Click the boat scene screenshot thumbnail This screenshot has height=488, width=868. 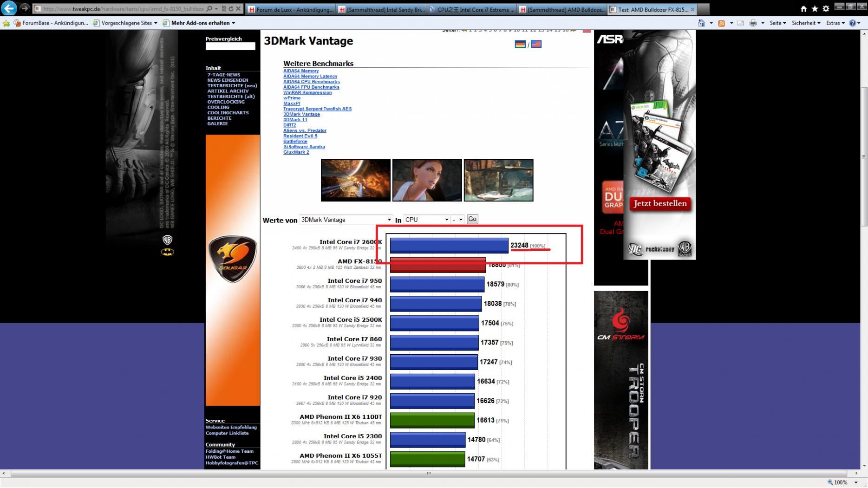pyautogui.click(x=499, y=180)
